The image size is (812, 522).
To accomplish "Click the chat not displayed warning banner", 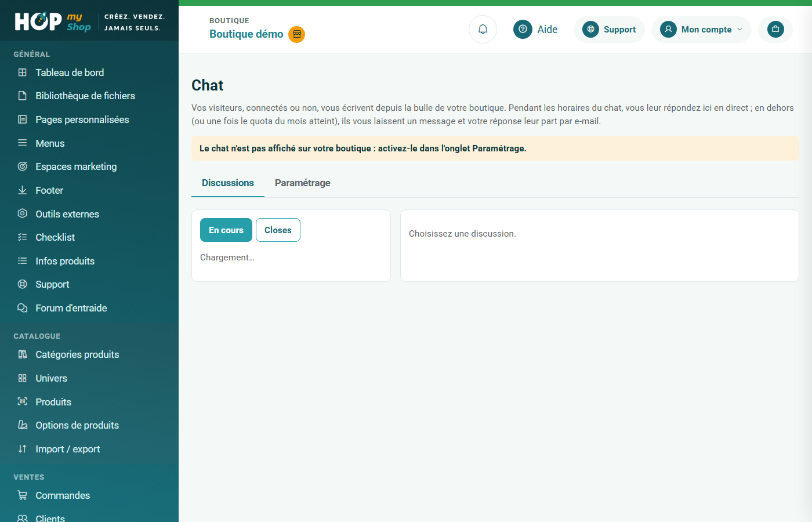I will pos(495,148).
